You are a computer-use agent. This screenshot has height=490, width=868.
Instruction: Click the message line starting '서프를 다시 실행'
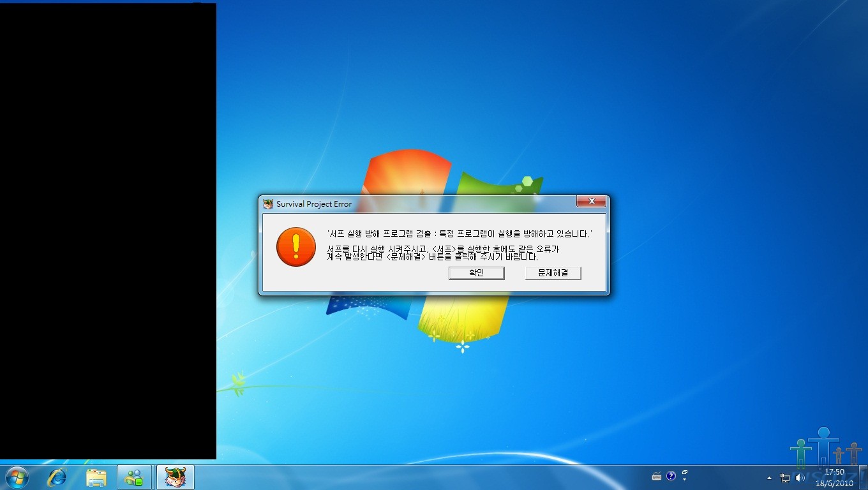443,249
